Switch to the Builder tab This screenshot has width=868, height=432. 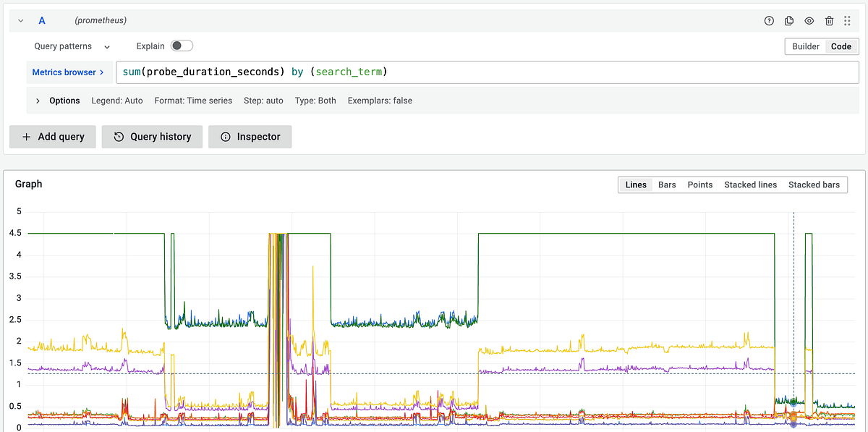(805, 46)
